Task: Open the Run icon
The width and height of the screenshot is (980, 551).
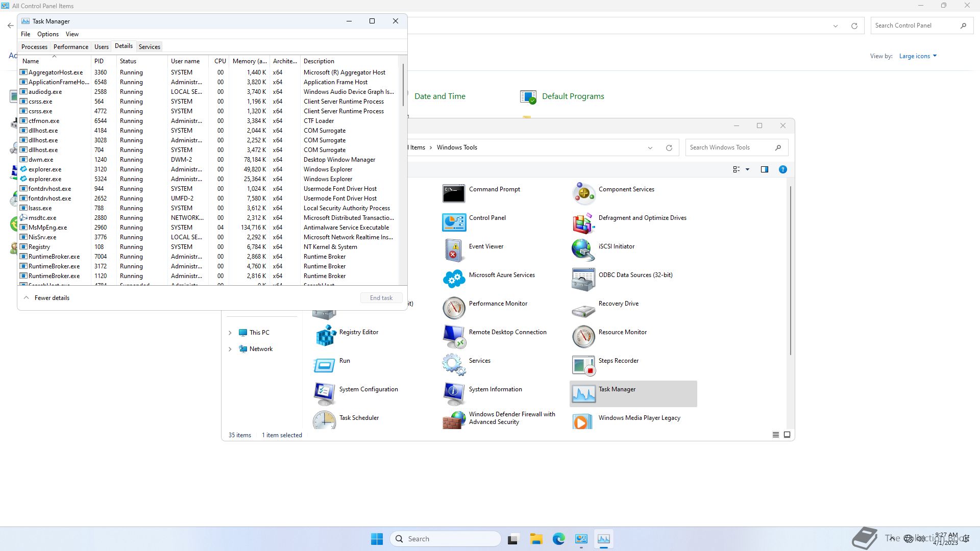Action: [x=325, y=365]
